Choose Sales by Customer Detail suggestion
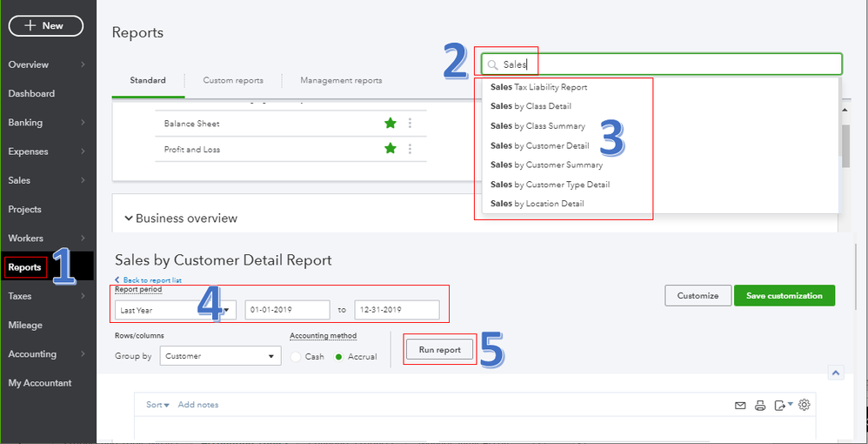The height and width of the screenshot is (444, 868). point(539,145)
